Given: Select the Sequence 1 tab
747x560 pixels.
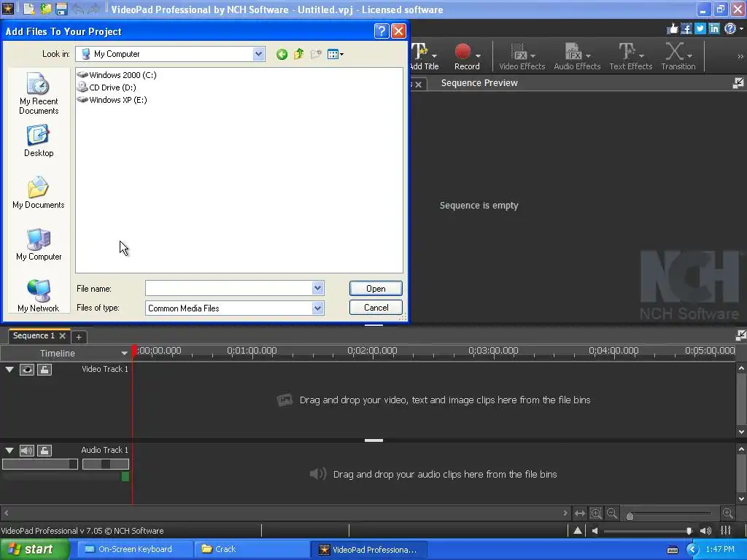Looking at the screenshot, I should click(x=34, y=335).
